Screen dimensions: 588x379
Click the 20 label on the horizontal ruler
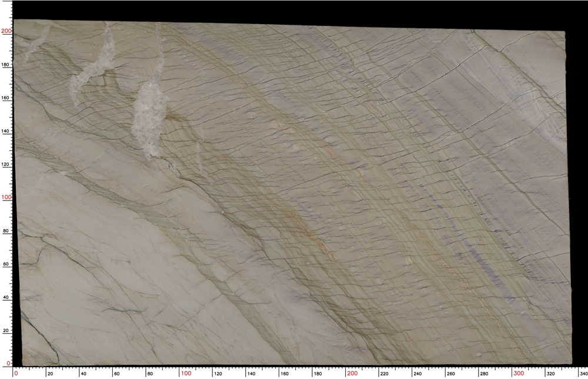tap(50, 374)
